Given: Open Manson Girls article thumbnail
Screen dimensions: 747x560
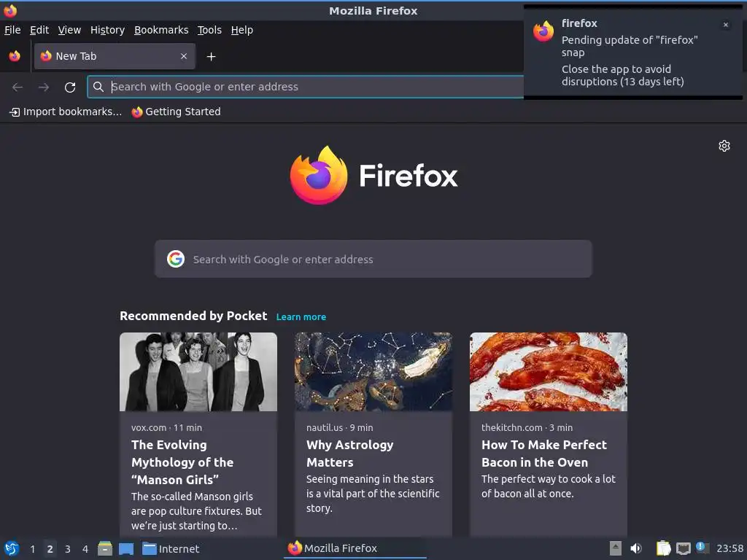Looking at the screenshot, I should point(198,372).
